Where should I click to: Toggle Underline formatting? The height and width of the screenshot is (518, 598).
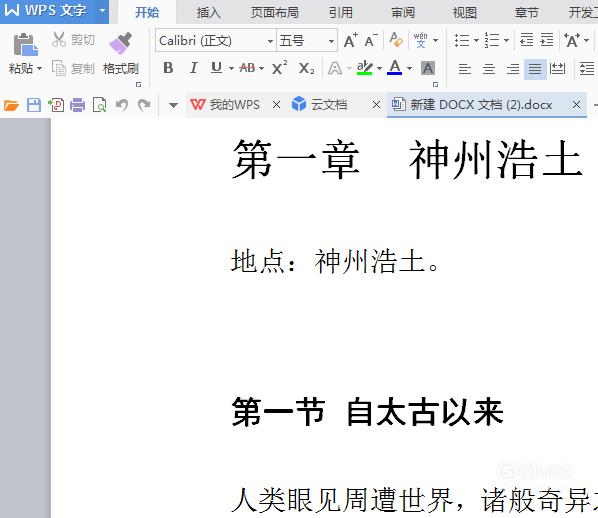click(216, 68)
